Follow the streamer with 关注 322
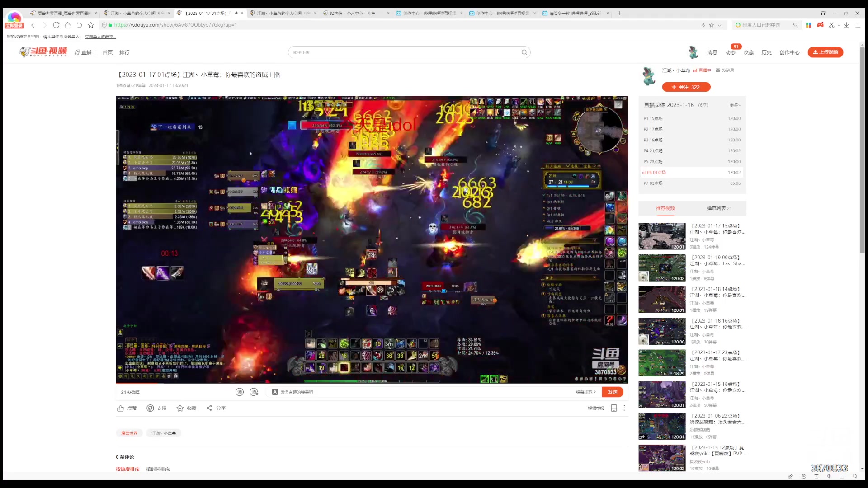 coord(686,87)
